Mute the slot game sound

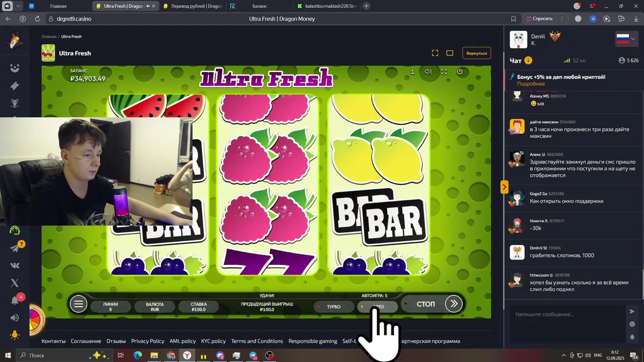point(428,71)
